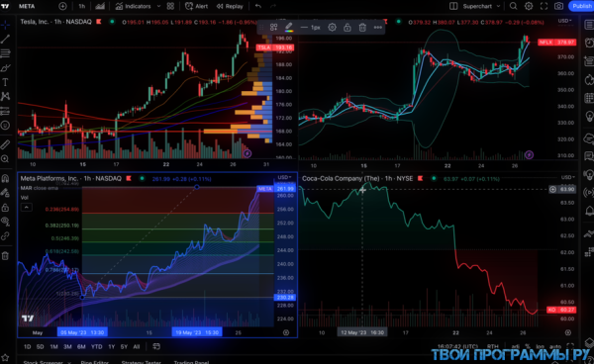The height and width of the screenshot is (364, 594).
Task: Open quick search magnifier
Action: point(513,6)
